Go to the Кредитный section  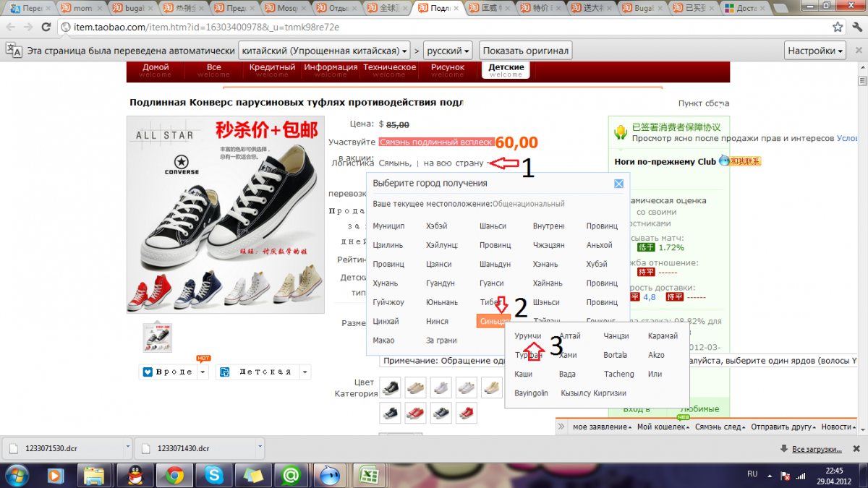272,70
